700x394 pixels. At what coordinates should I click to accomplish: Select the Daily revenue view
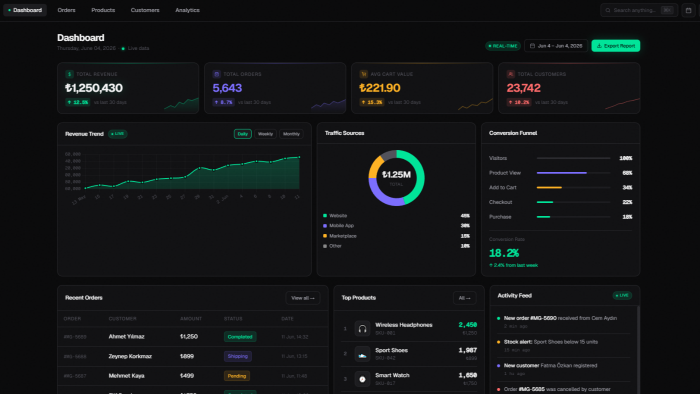point(242,134)
